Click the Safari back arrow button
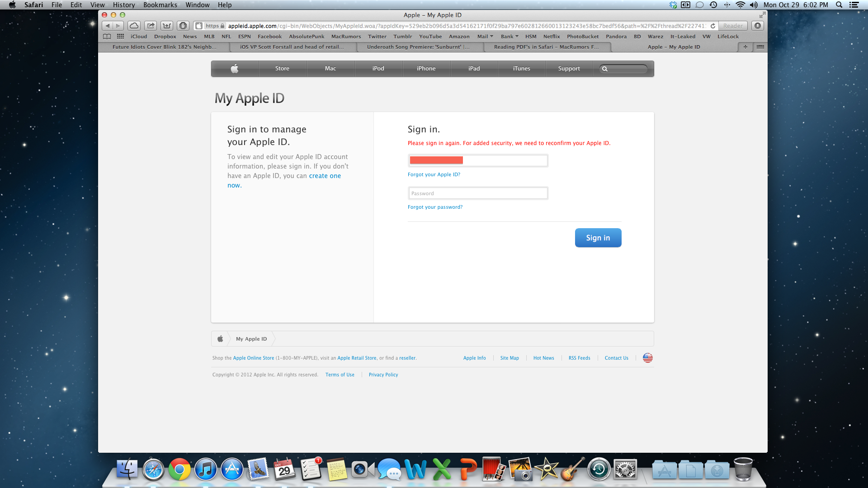This screenshot has width=868, height=488. pos(108,26)
